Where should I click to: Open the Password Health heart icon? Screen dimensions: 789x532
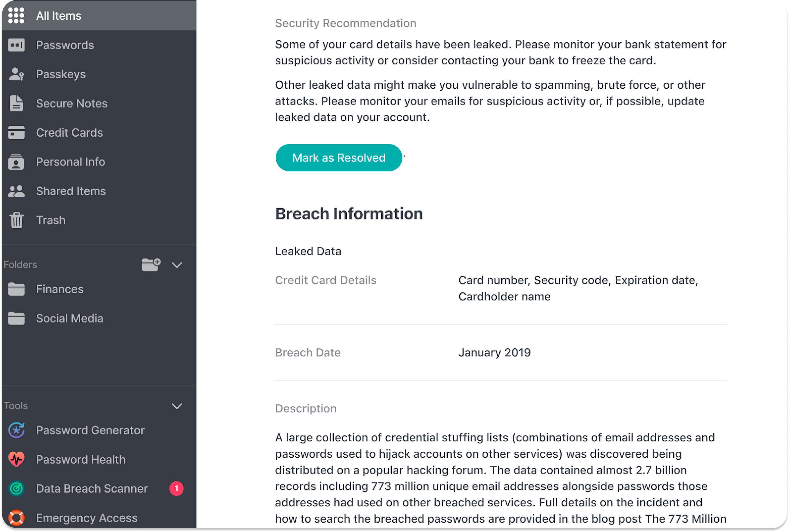[x=16, y=459]
